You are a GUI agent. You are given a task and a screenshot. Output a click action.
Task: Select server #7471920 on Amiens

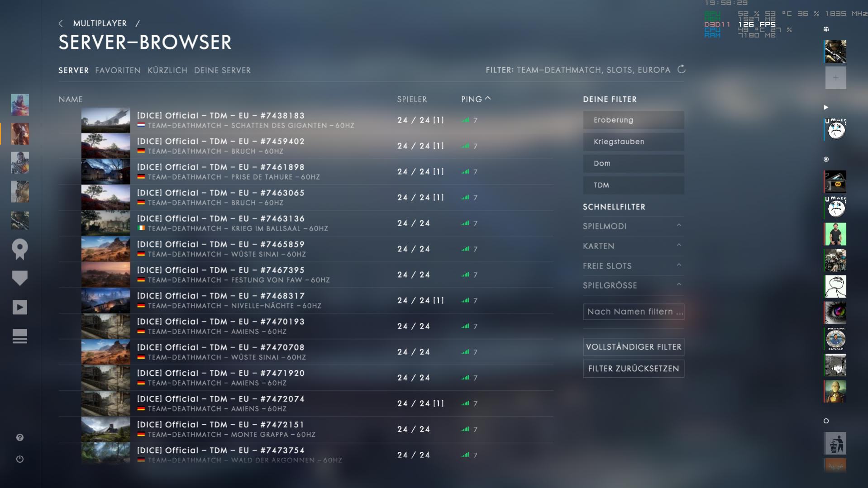point(305,378)
